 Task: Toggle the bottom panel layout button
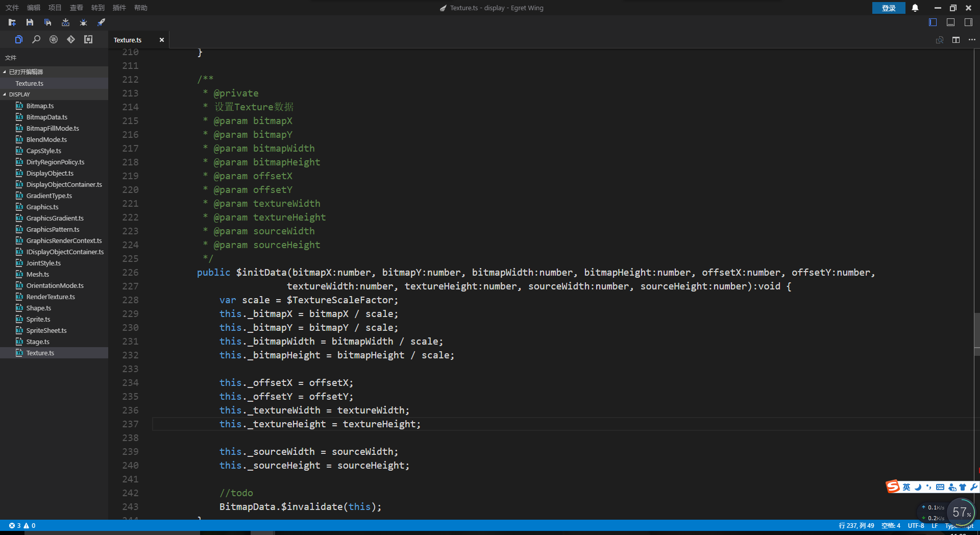[x=951, y=22]
